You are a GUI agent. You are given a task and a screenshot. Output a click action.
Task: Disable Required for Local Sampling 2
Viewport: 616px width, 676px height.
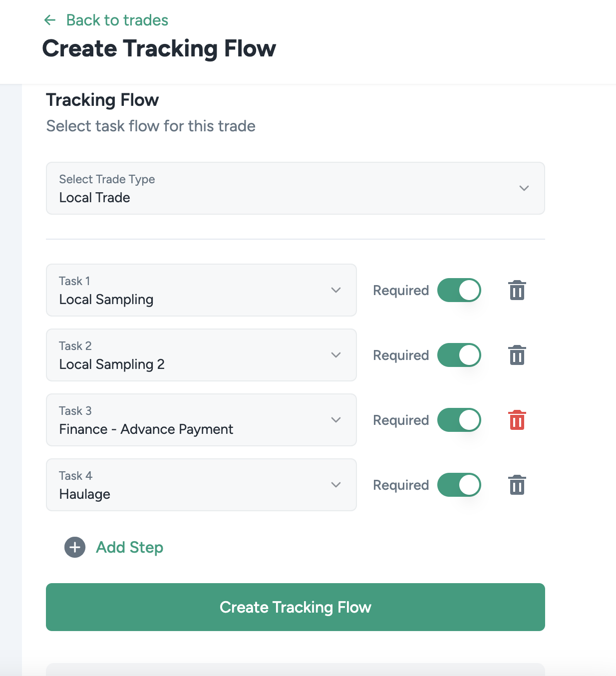459,355
